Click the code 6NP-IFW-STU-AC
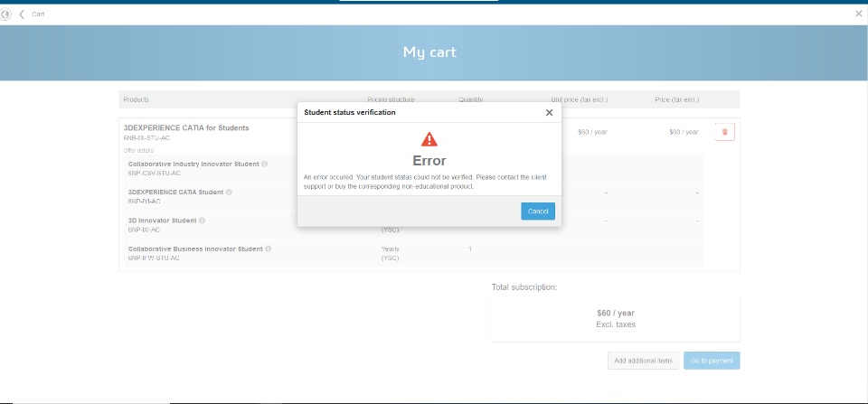Image resolution: width=868 pixels, height=404 pixels. (x=154, y=258)
